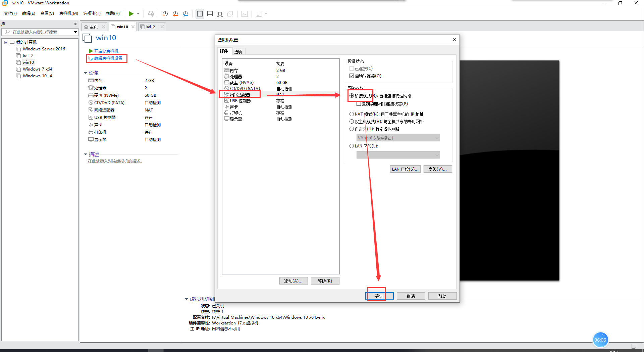This screenshot has width=644, height=352.
Task: Select kali-2 in the library tree
Action: point(28,56)
